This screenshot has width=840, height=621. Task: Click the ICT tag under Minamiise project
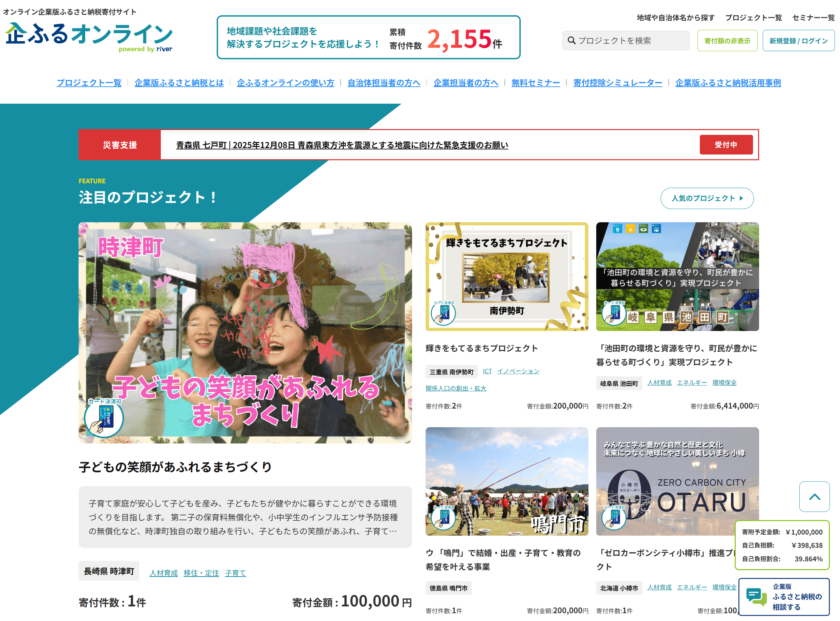click(x=487, y=371)
